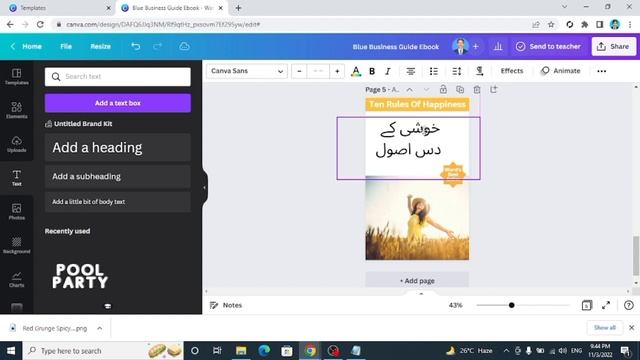
Task: Decrease font size with minus button
Action: [x=299, y=71]
